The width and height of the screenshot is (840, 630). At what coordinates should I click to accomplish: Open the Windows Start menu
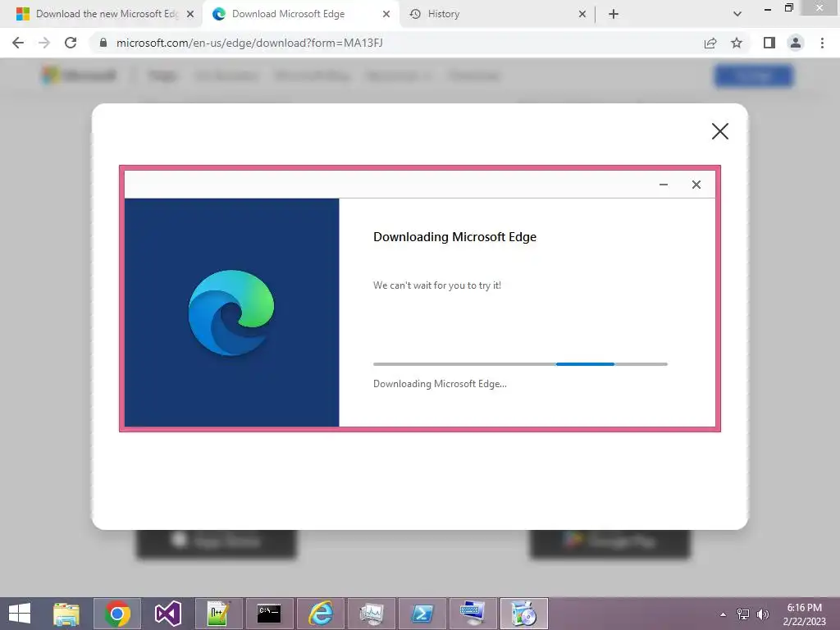coord(20,614)
